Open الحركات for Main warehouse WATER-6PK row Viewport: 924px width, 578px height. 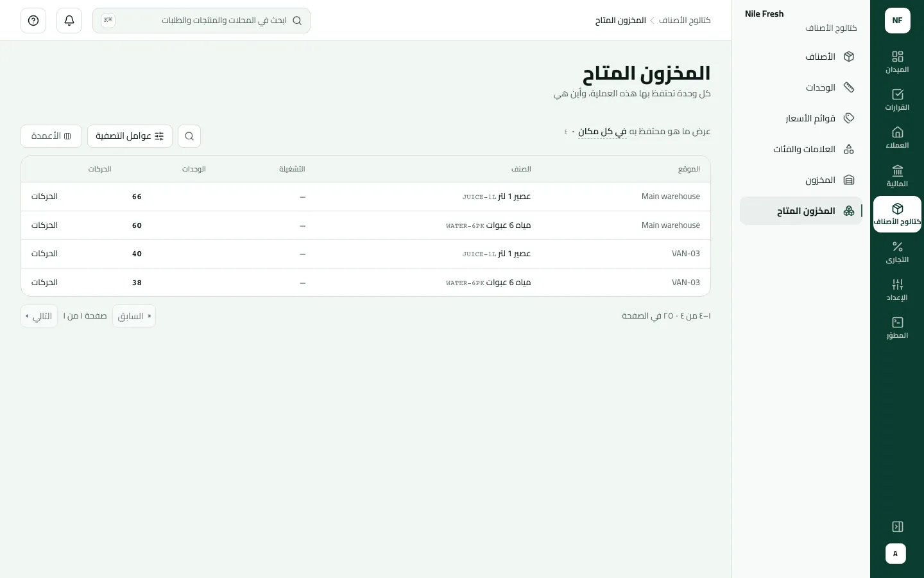point(44,225)
